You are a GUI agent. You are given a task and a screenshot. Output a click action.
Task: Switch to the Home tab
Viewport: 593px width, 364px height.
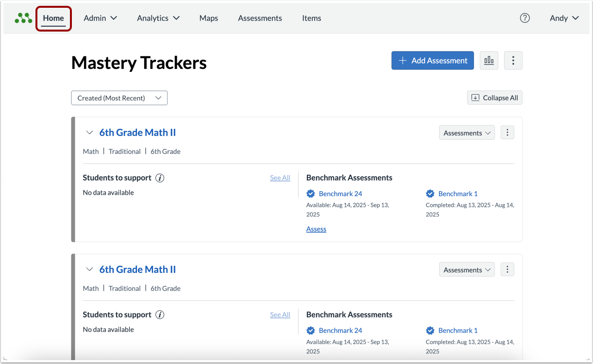pyautogui.click(x=53, y=18)
